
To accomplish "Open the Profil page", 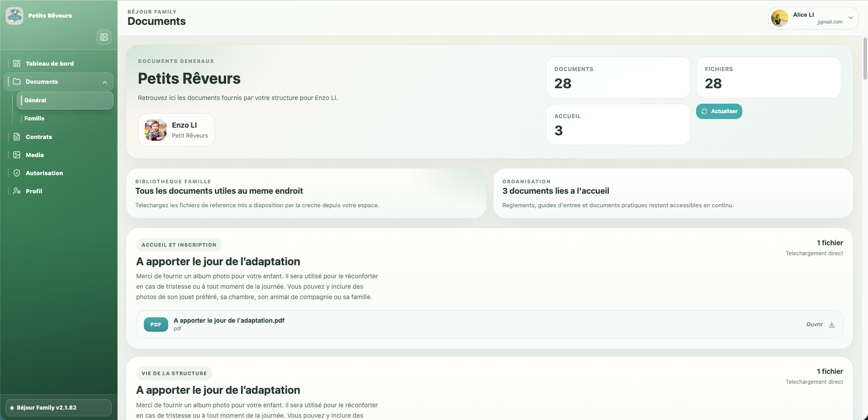I will tap(59, 191).
